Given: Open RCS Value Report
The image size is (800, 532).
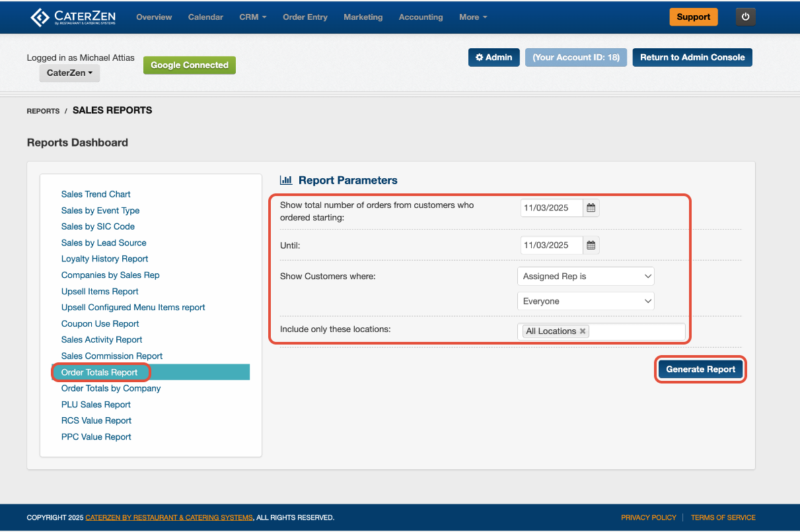Looking at the screenshot, I should (96, 420).
